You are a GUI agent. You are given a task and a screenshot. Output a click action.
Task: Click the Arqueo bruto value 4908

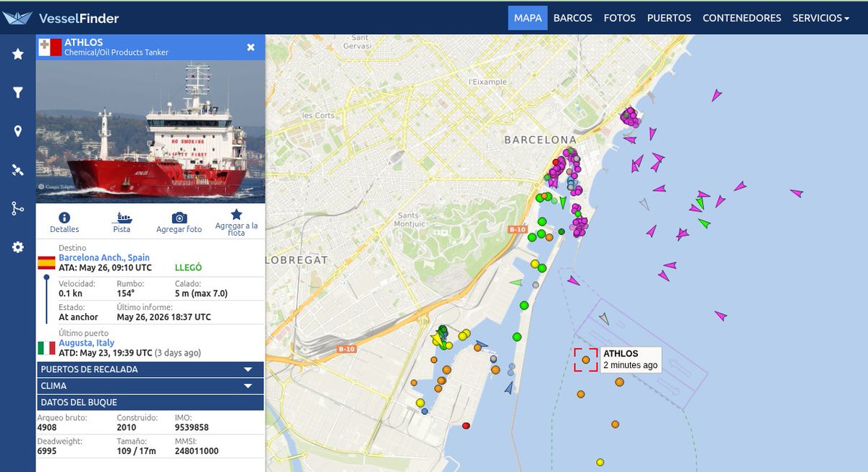(48, 427)
